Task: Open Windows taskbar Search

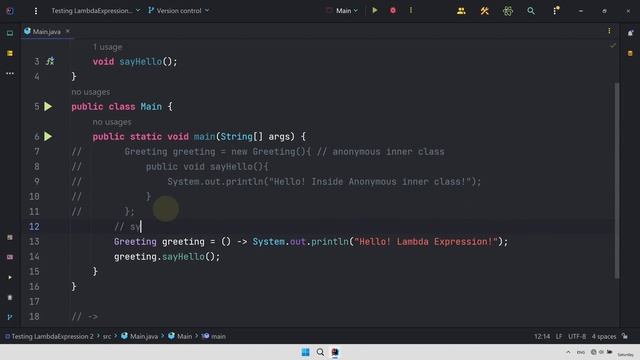Action: click(x=320, y=352)
